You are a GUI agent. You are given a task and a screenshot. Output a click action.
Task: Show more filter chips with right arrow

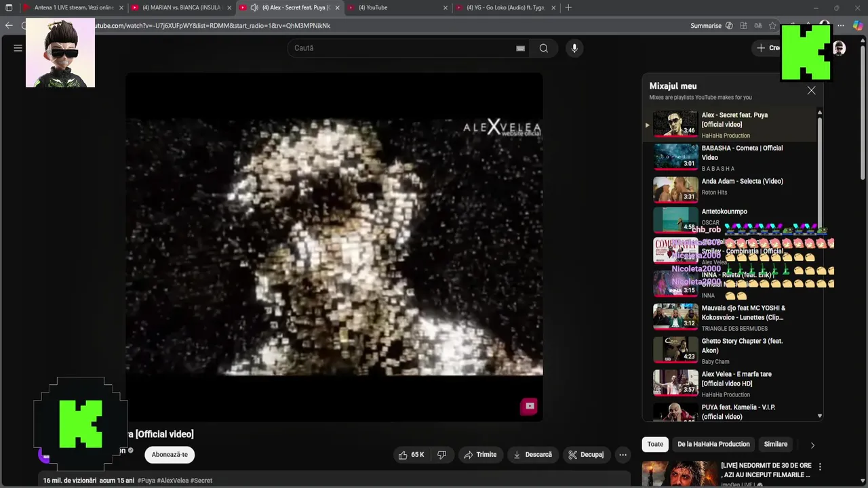[812, 445]
